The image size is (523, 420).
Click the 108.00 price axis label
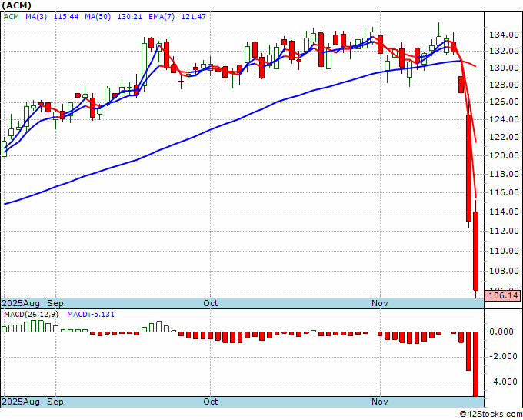(x=504, y=271)
